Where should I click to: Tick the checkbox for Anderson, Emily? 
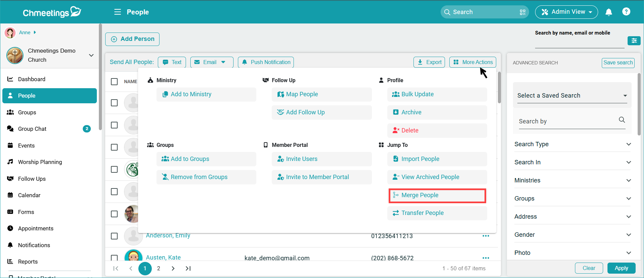coord(114,236)
